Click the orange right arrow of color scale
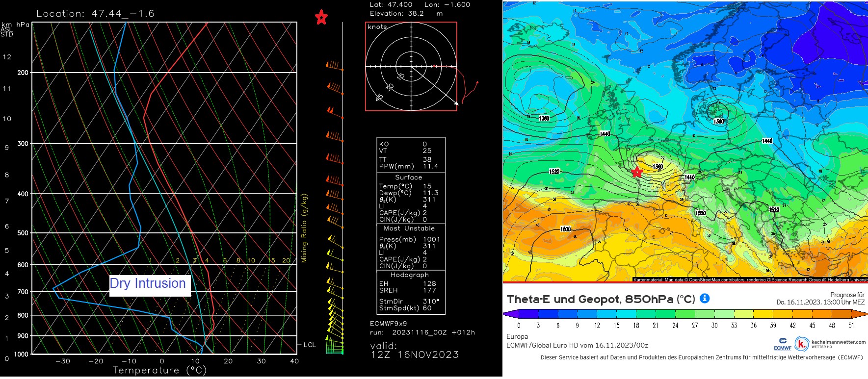Image resolution: width=868 pixels, height=379 pixels. coord(863,314)
